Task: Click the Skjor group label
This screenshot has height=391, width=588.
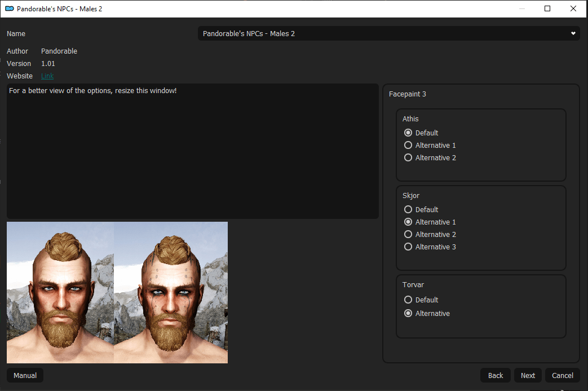Action: [x=410, y=195]
